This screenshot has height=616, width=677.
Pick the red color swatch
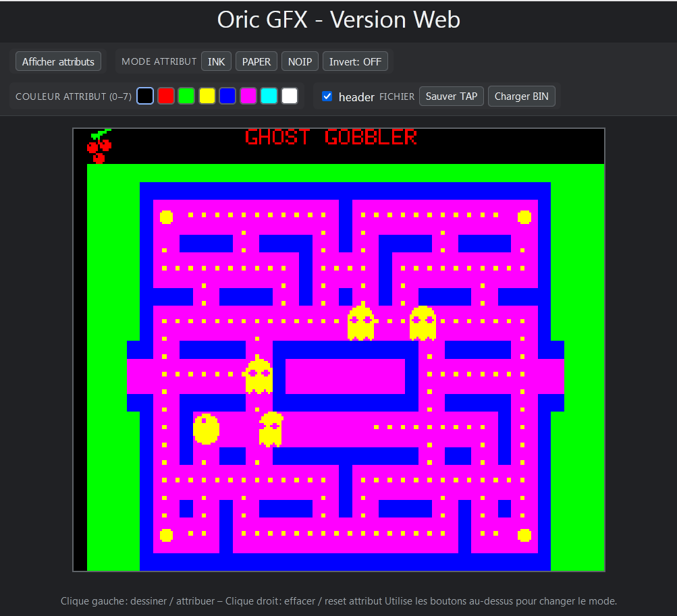tap(166, 96)
